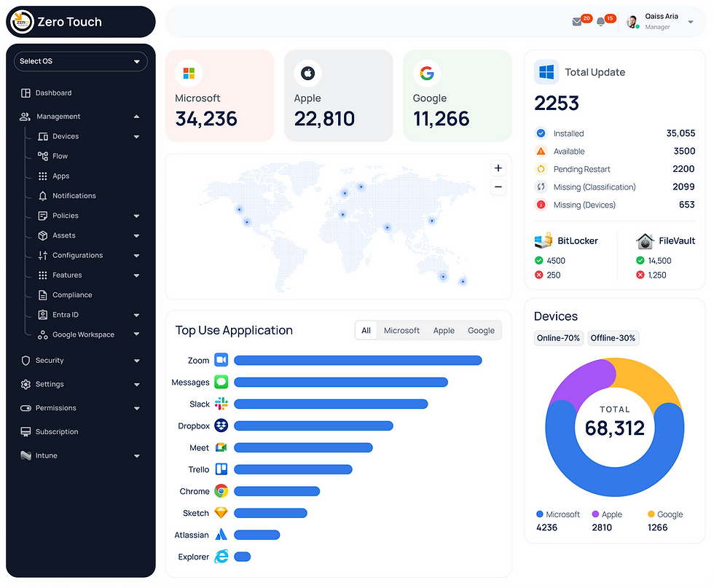Click the Zoom app icon

point(221,360)
